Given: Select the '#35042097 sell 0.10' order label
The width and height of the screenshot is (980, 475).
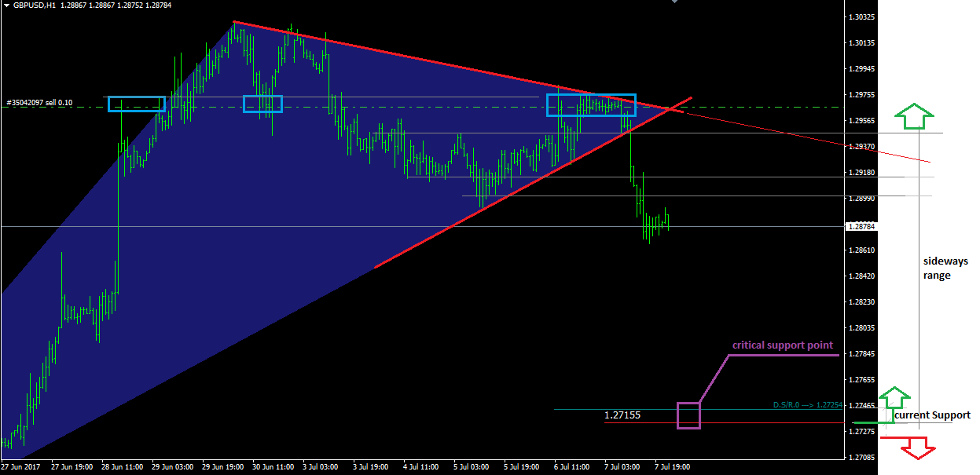Looking at the screenshot, I should tap(39, 103).
